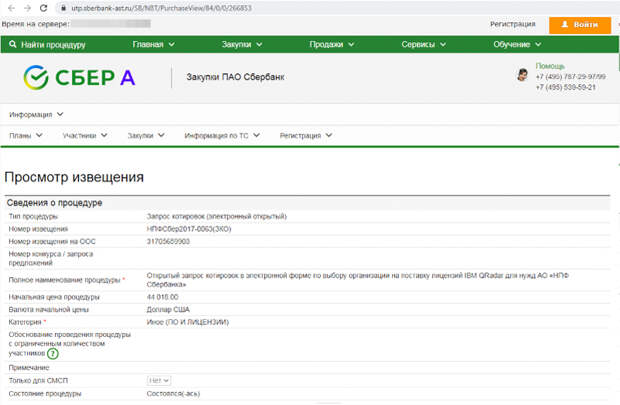This screenshot has height=405, width=620.
Task: Click the padlock site info icon
Action: pyautogui.click(x=63, y=8)
